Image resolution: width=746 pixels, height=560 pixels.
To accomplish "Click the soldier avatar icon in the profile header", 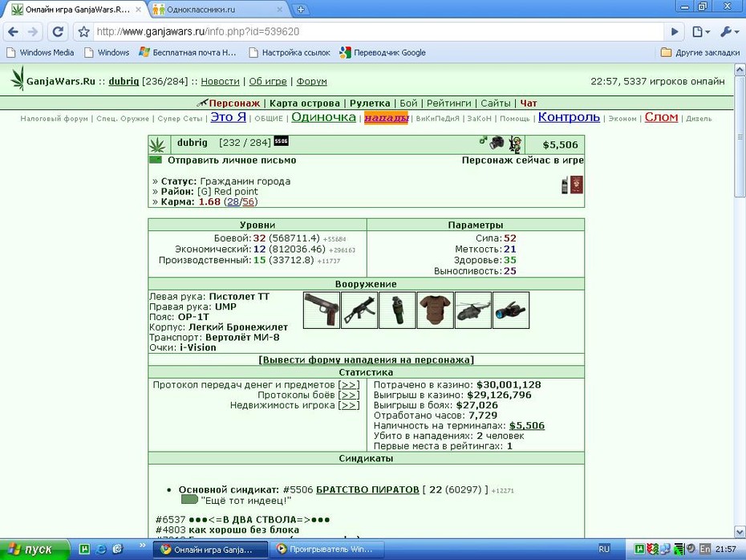I will (x=514, y=144).
